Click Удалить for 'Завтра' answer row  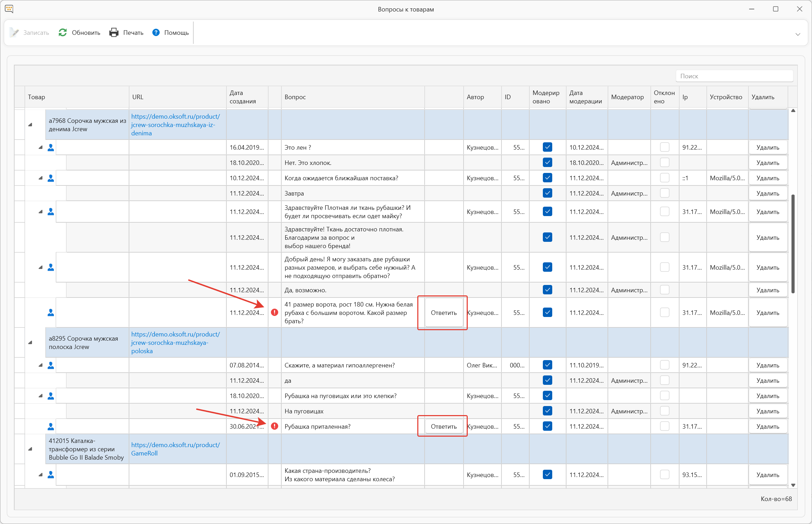768,193
